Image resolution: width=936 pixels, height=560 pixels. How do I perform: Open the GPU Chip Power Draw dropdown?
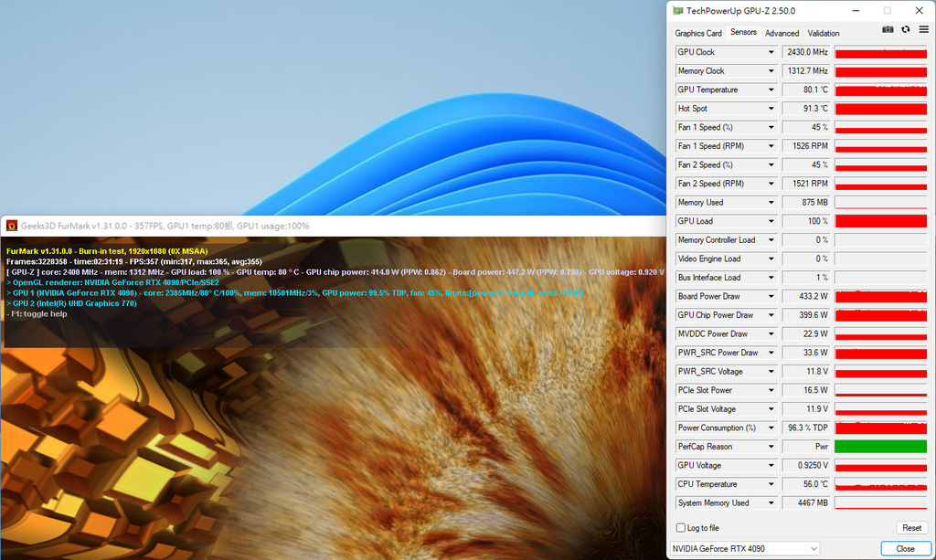[x=771, y=315]
